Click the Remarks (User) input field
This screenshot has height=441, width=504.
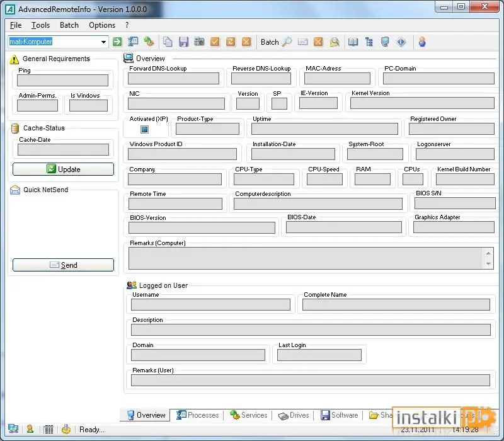pyautogui.click(x=311, y=380)
